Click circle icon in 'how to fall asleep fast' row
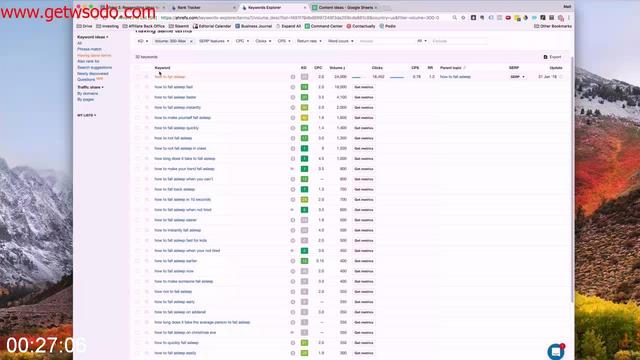This screenshot has height=360, width=640. [x=293, y=87]
